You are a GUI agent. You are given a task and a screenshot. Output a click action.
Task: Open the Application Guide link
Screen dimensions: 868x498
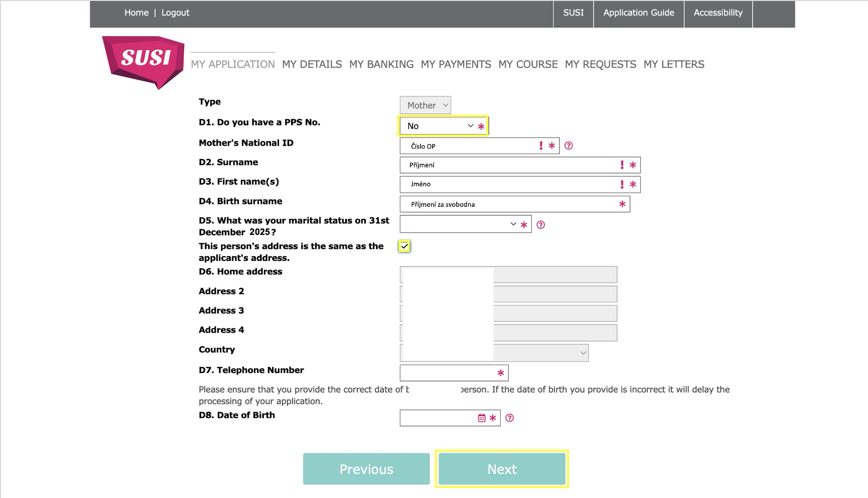pos(639,13)
